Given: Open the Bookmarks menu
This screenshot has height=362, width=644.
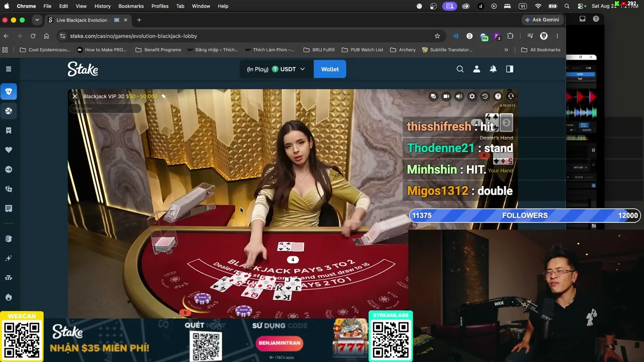Looking at the screenshot, I should click(x=131, y=6).
